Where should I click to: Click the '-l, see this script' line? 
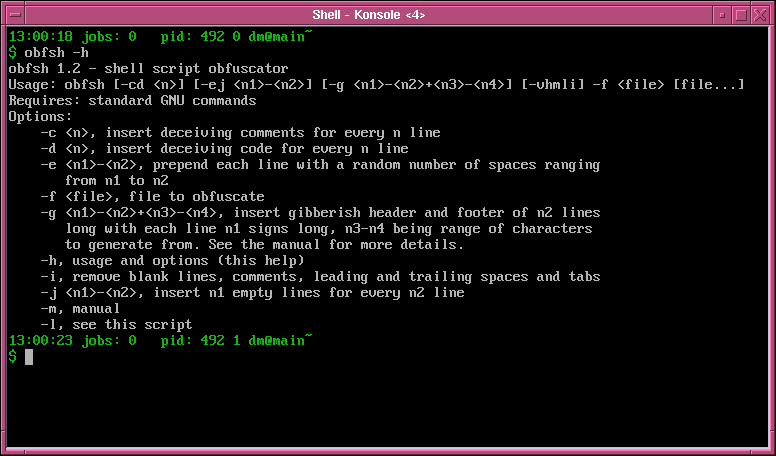116,325
